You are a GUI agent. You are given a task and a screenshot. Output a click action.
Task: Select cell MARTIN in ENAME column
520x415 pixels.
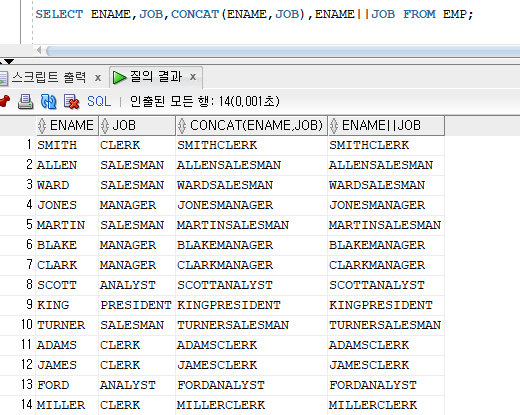[67, 225]
